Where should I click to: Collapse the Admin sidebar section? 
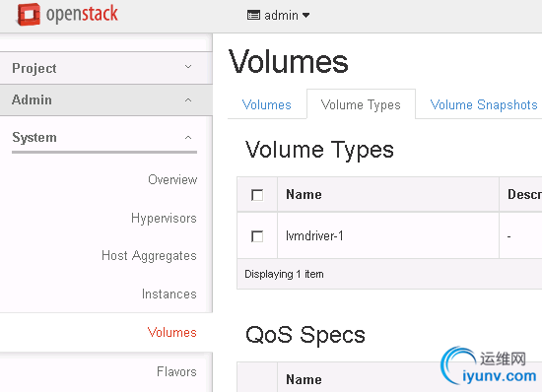(105, 99)
